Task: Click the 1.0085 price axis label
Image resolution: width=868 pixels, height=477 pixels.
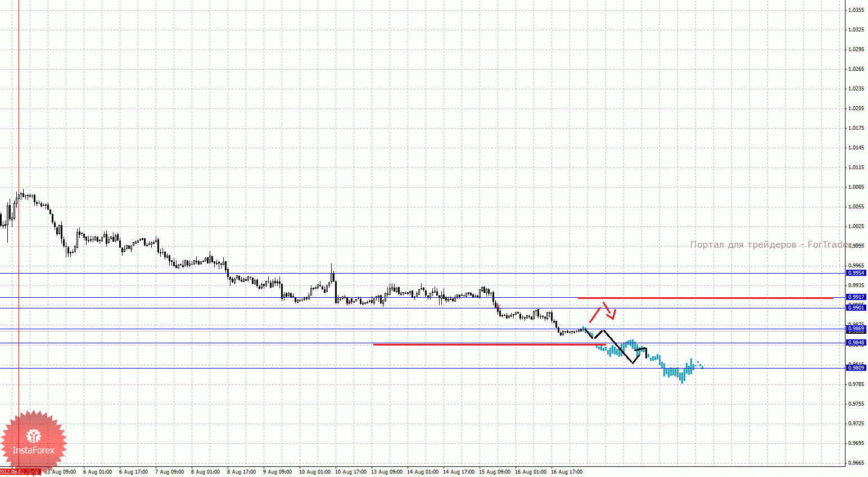Action: 856,187
